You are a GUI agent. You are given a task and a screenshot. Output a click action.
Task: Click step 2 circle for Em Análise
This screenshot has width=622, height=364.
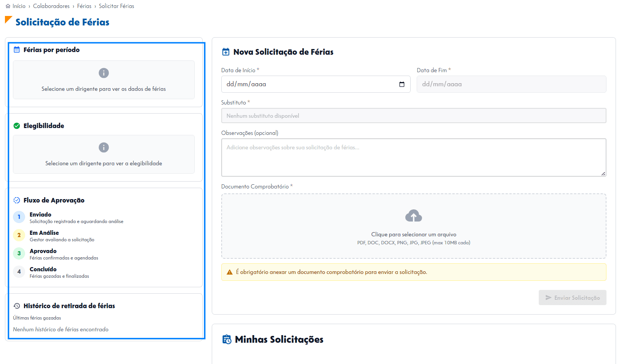(x=19, y=235)
